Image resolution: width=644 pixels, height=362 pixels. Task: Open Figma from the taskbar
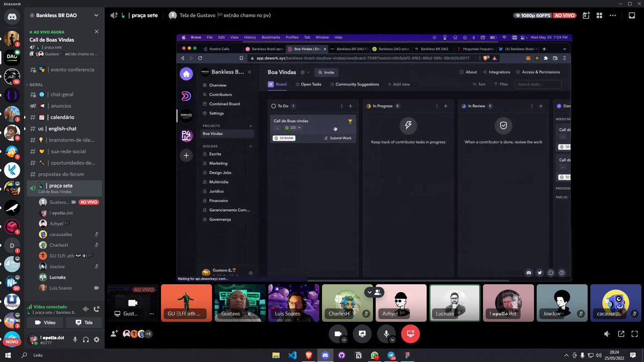click(x=407, y=355)
